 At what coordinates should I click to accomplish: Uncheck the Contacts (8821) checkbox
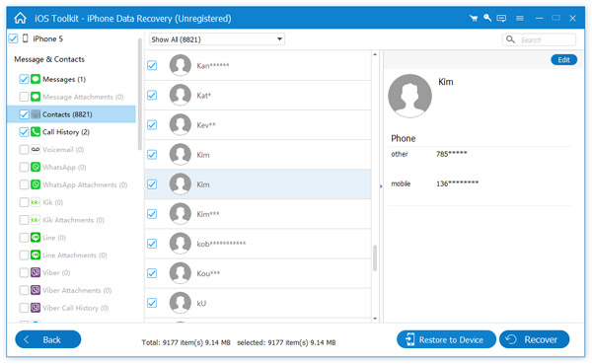click(x=24, y=114)
